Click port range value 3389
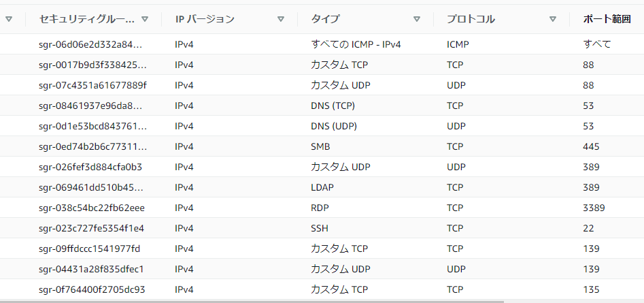 (x=594, y=208)
